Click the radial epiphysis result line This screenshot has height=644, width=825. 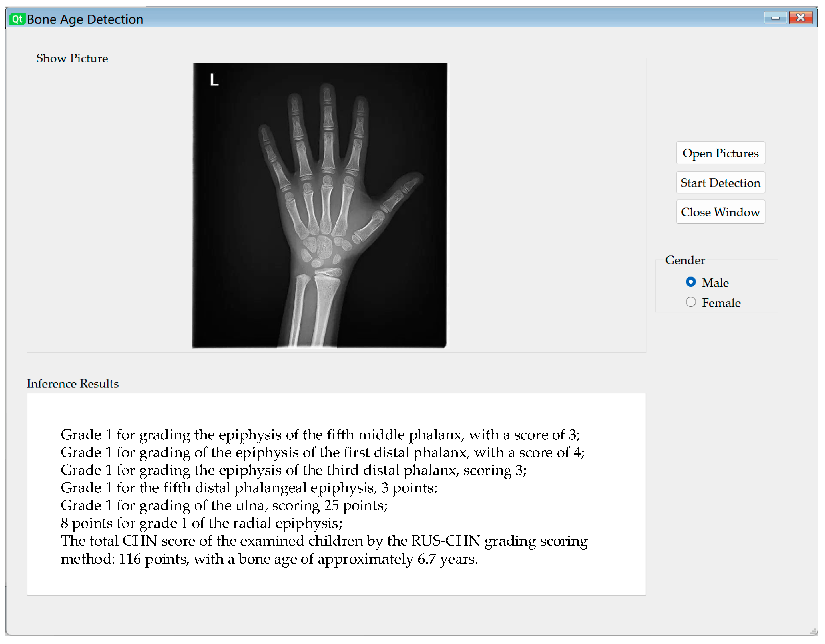201,523
